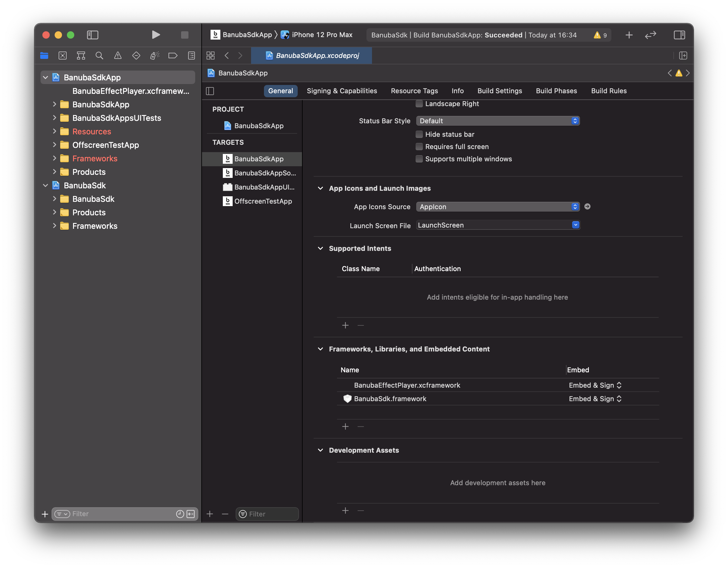Screen dimensions: 728x568
Task: Add a new target with plus button
Action: click(210, 514)
